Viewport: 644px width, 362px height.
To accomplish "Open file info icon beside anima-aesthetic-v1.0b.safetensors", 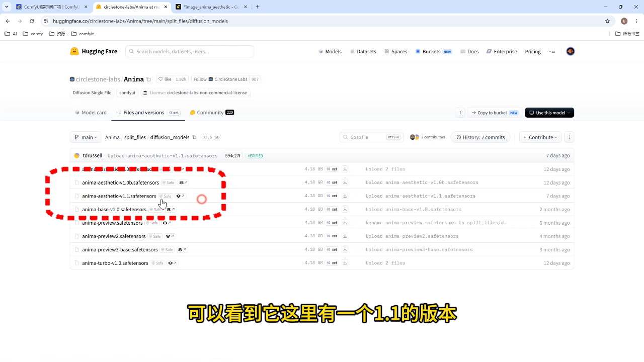I will (183, 183).
